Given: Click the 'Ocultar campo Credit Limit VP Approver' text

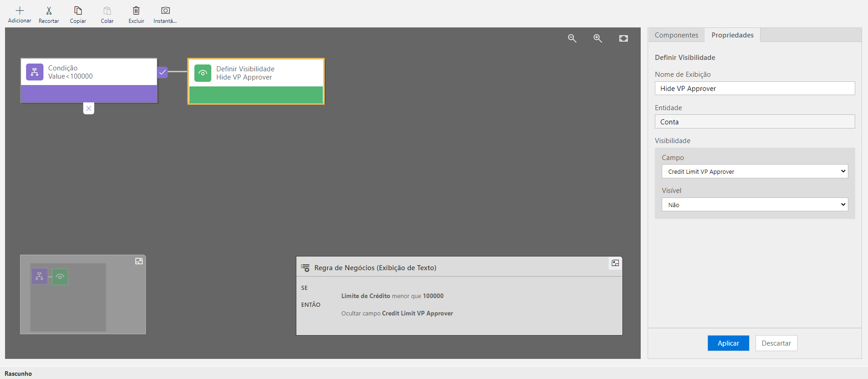Looking at the screenshot, I should point(397,314).
